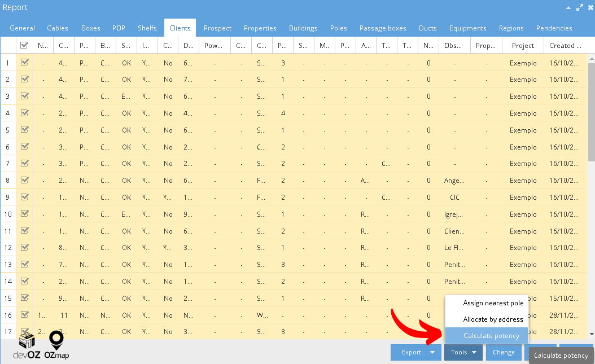This screenshot has width=595, height=364.
Task: Uncheck the checkbox in row 10
Action: click(x=25, y=213)
